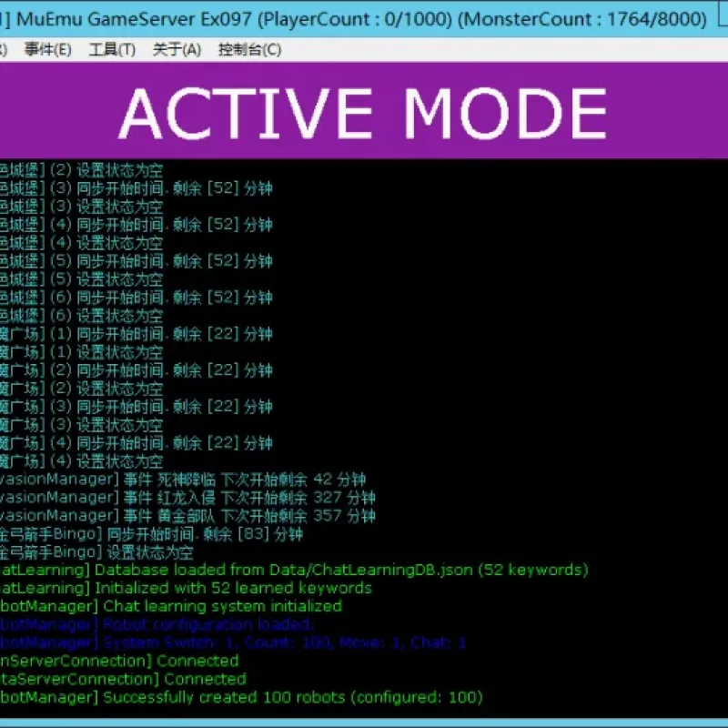728x728 pixels.
Task: Select the 城堡 (3) 同步开始时间 [52] 分钟 line
Action: coord(136,188)
